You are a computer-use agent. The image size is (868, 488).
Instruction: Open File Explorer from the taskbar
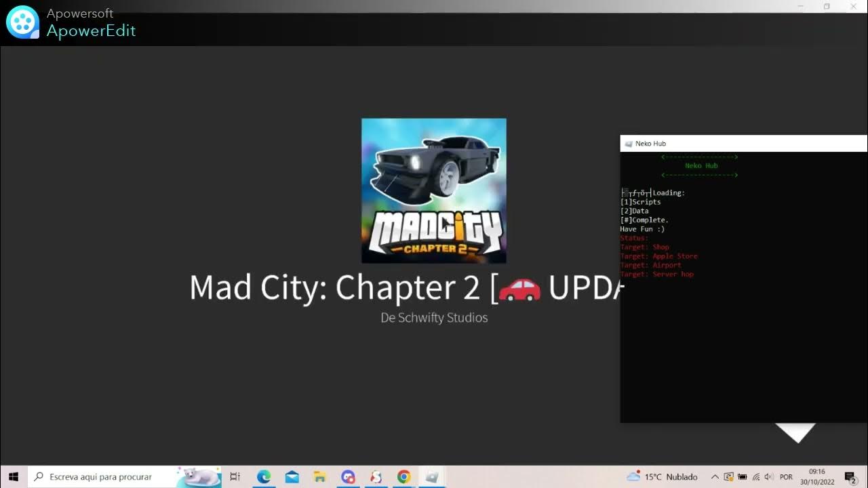320,477
